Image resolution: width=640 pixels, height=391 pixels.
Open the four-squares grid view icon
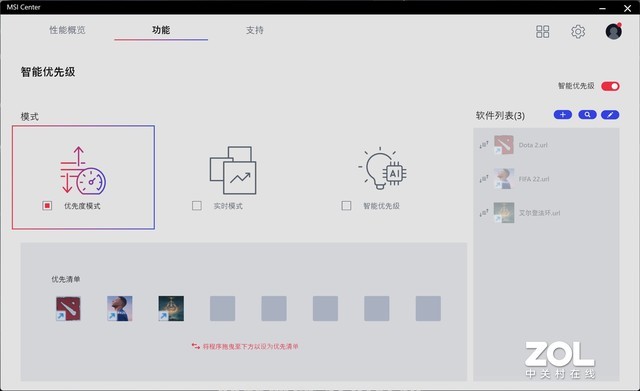[x=542, y=31]
